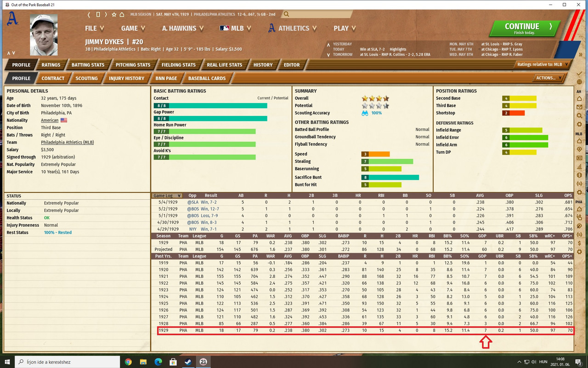Screen dimensions: 588x368
Task: Click the sidebar search magnifier under AH
Action: pos(579,116)
